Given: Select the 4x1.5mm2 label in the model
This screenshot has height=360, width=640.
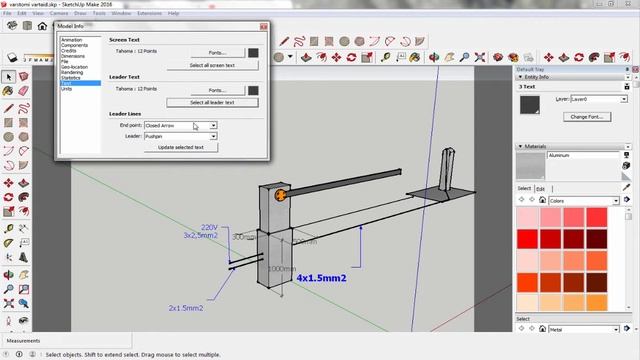Looking at the screenshot, I should (x=321, y=278).
